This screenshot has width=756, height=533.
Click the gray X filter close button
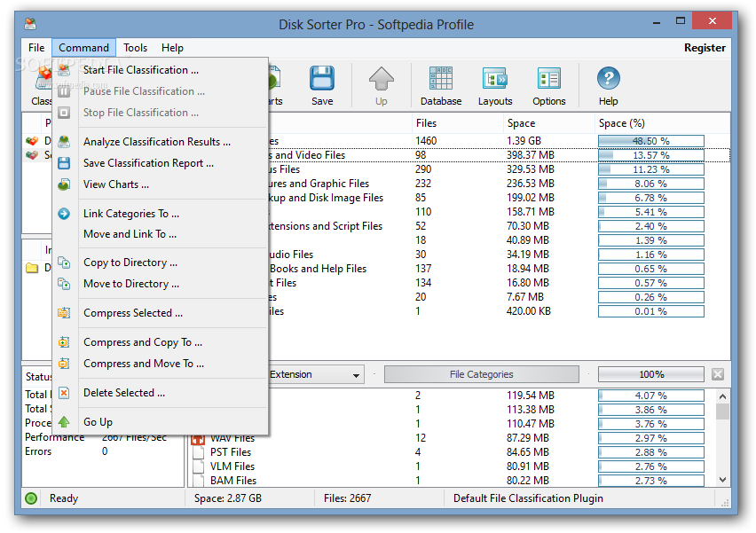tap(718, 374)
